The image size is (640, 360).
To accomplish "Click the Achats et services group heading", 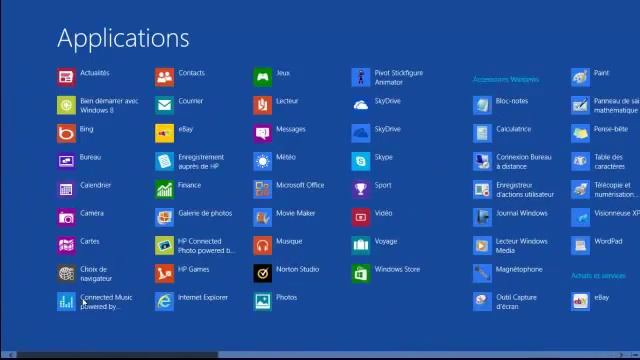I will tap(598, 276).
